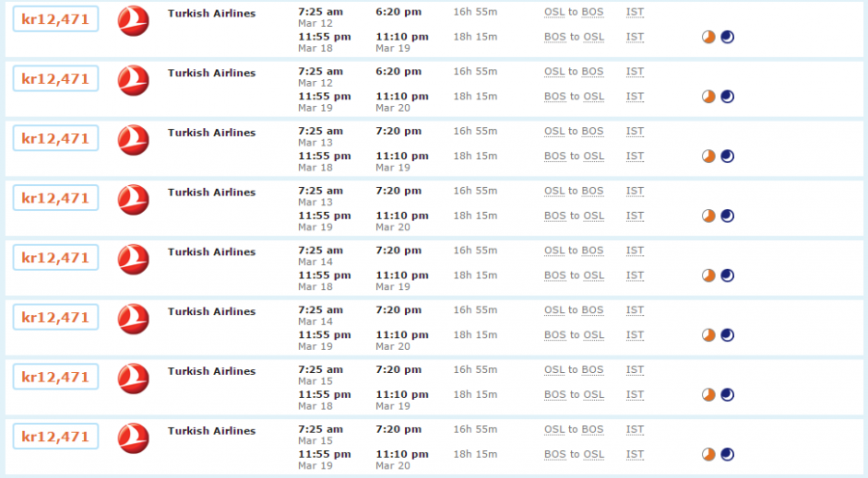Click IST stopover link on Mar 15–Mar 19 return
868x478 pixels.
click(635, 454)
